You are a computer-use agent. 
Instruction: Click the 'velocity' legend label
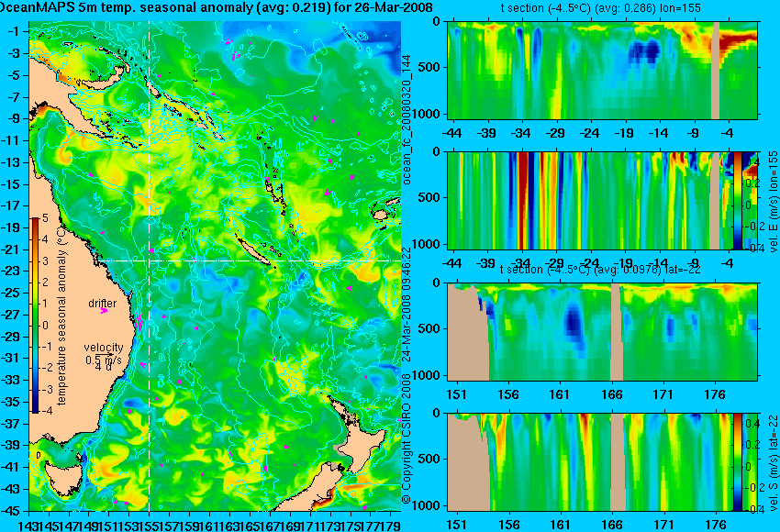tap(104, 347)
